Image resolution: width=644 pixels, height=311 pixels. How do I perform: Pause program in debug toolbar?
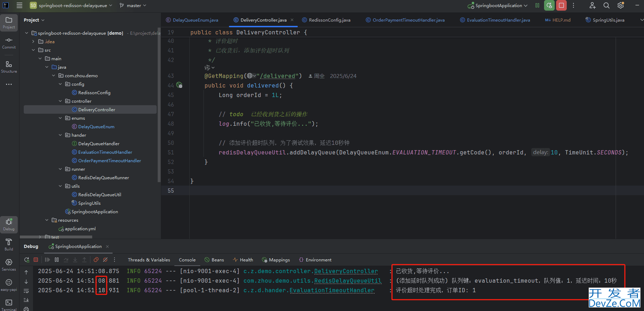point(57,260)
